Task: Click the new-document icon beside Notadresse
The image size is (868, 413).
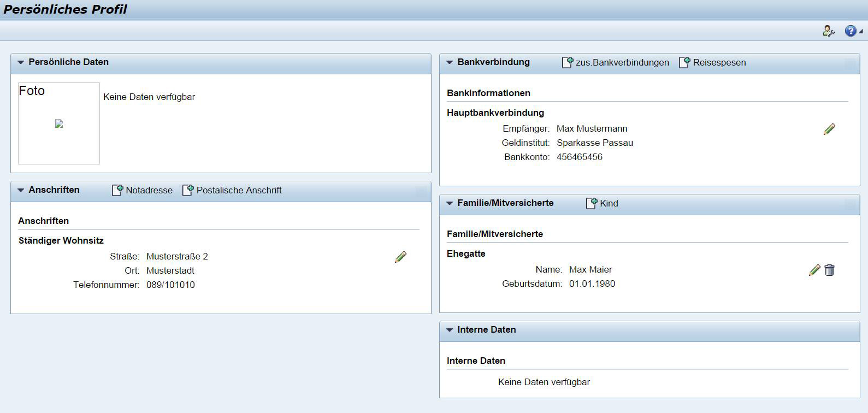Action: pos(117,190)
